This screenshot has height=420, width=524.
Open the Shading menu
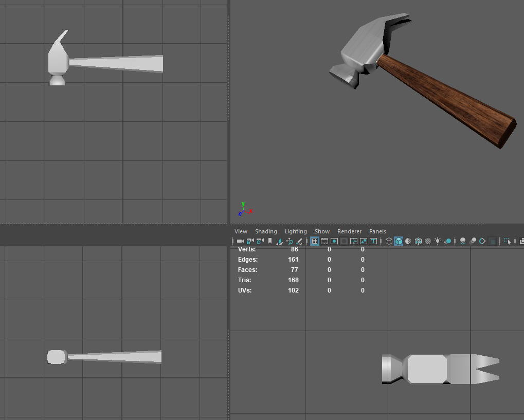point(266,231)
